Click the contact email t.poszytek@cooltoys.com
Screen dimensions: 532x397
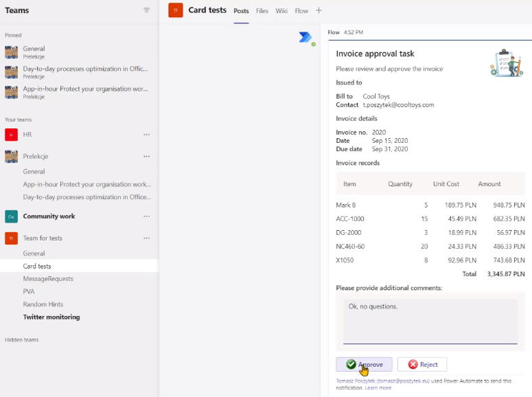pyautogui.click(x=398, y=105)
